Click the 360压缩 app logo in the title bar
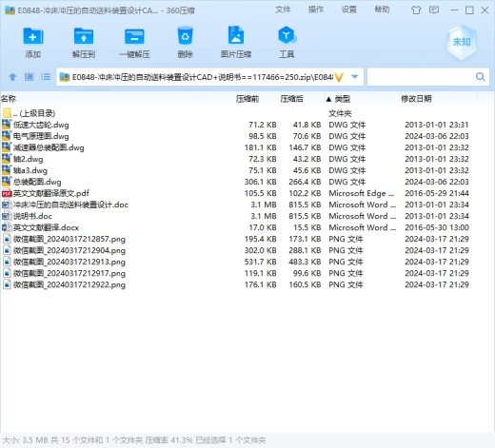 tap(10, 10)
